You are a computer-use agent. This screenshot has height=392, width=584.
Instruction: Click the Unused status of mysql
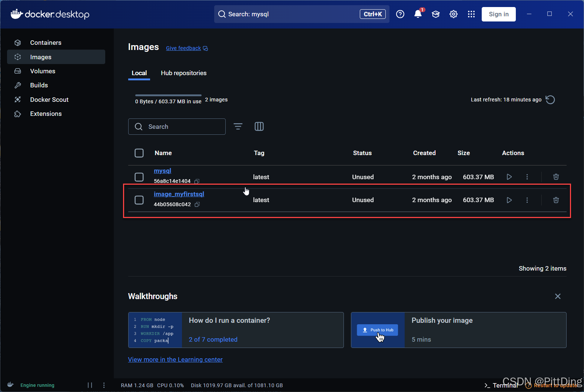(363, 177)
